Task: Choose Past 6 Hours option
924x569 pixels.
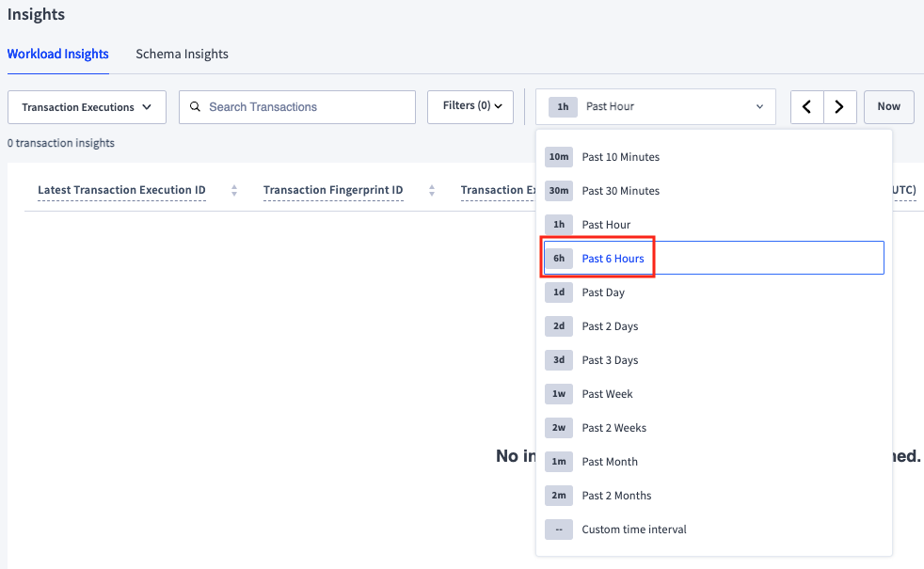Action: [613, 259]
